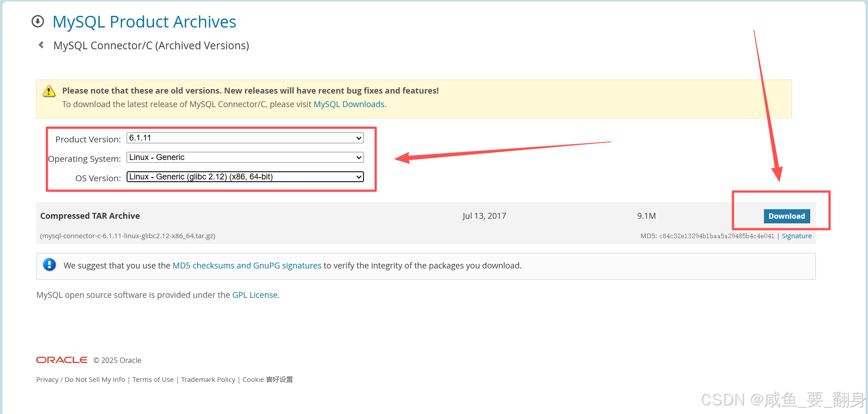This screenshot has width=868, height=414.
Task: Click the Compressed TAR Archive label
Action: point(90,216)
